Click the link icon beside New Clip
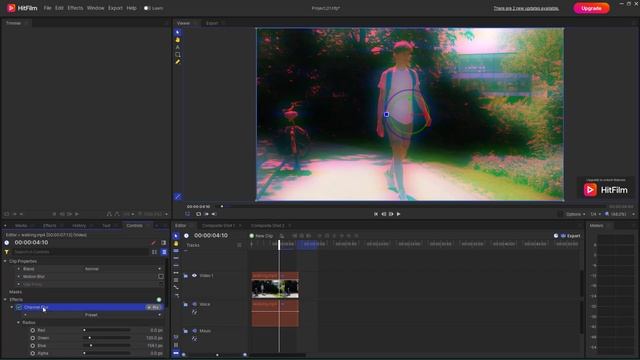The image size is (640, 360). point(282,236)
